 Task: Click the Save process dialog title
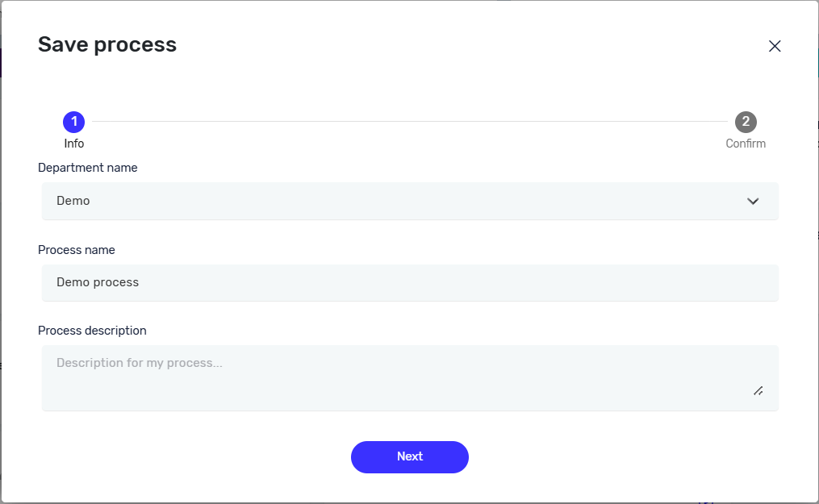[x=107, y=44]
